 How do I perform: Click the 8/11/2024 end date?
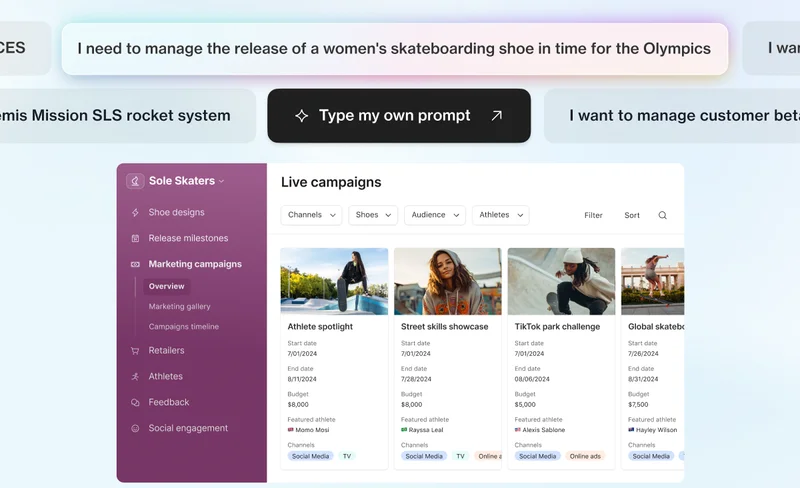click(x=302, y=379)
